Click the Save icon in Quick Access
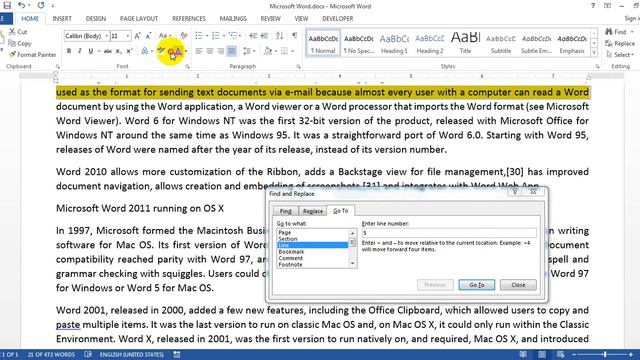Screen dimensions: 640x360 click(7, 5)
